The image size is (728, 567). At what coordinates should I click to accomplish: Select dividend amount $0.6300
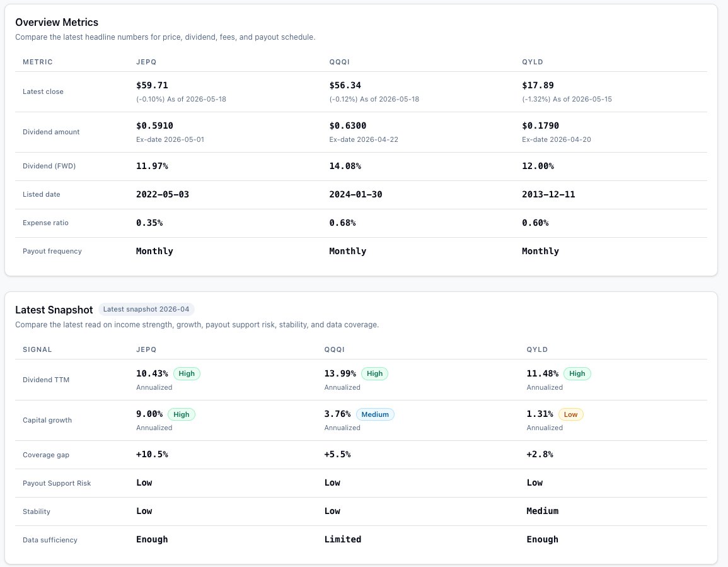point(348,126)
